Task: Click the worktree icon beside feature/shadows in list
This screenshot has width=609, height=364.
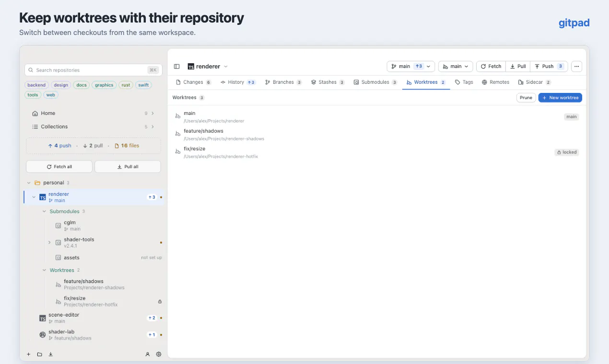Action: pos(177,134)
